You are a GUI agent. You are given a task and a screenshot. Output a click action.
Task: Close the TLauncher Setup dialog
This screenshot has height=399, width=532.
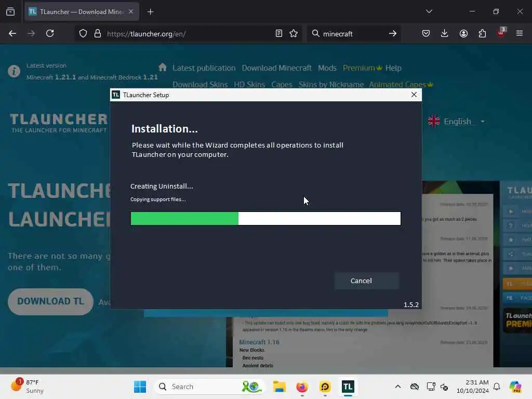pos(414,95)
